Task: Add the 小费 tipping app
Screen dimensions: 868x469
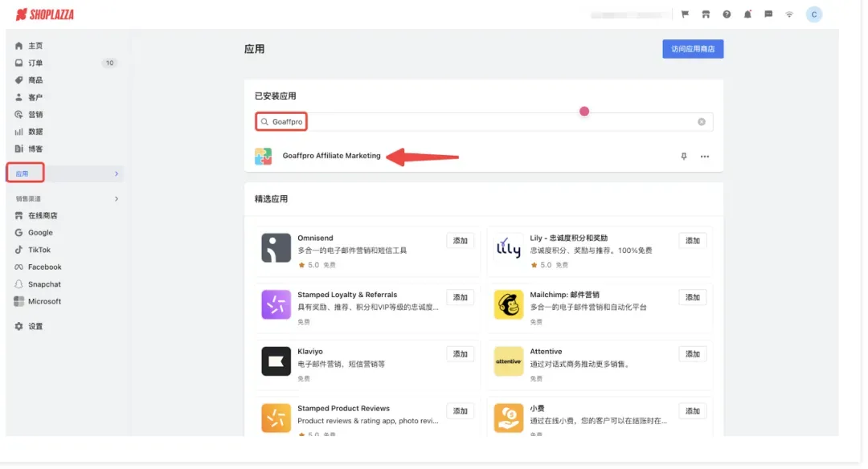Action: 693,411
